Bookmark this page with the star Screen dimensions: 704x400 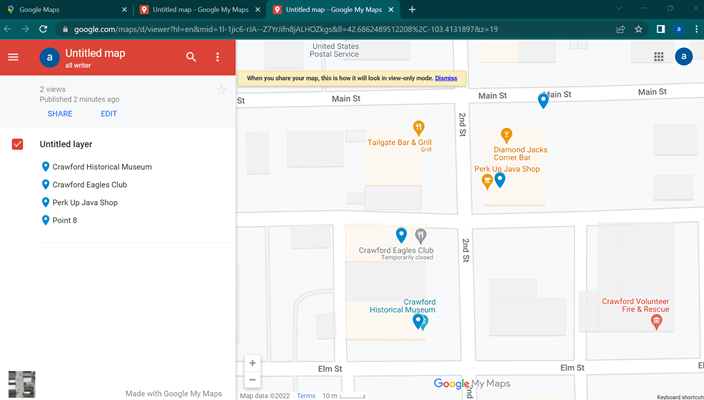638,29
